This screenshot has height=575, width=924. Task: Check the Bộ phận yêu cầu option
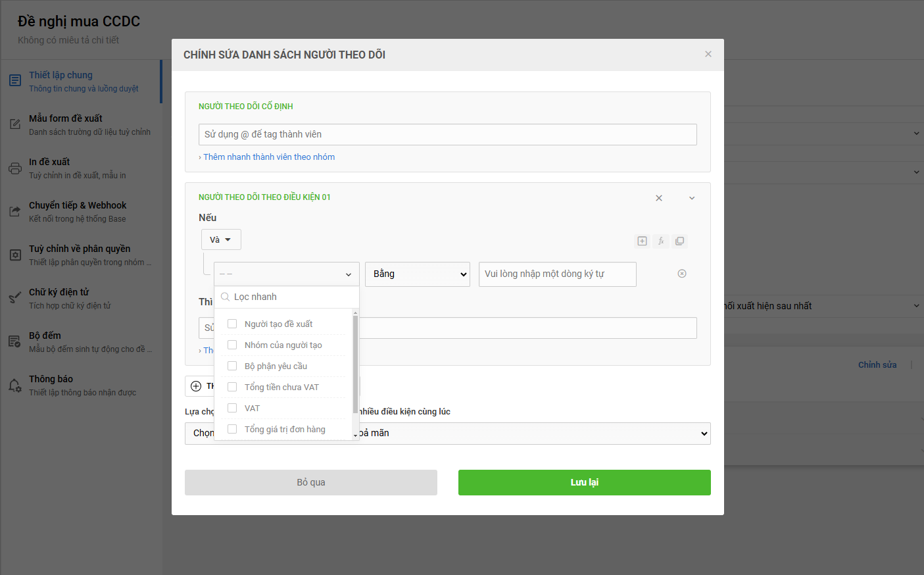point(232,366)
